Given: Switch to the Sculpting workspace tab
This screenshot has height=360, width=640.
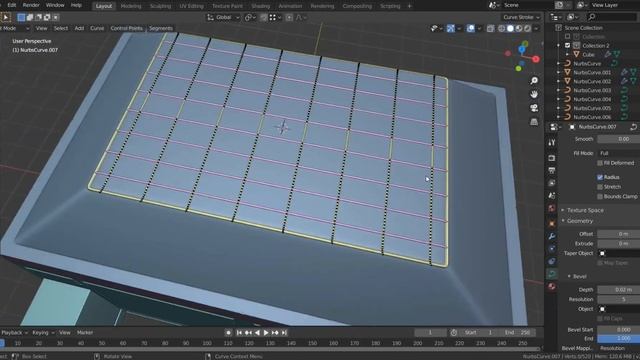Looking at the screenshot, I should [x=160, y=6].
